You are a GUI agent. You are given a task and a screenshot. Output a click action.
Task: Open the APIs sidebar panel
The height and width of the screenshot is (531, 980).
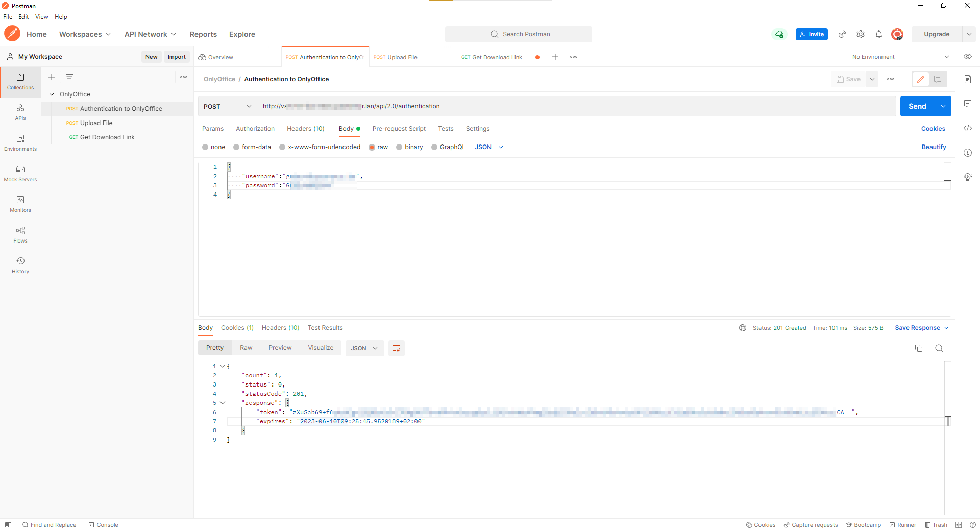point(20,112)
